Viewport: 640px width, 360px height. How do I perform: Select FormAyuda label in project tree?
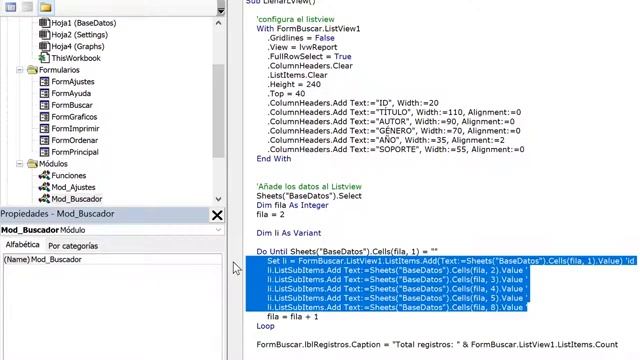71,93
